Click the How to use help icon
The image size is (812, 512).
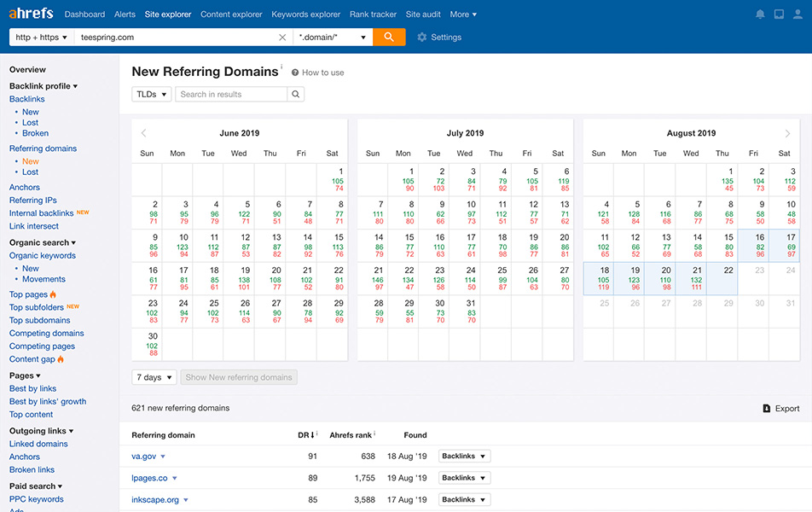295,73
